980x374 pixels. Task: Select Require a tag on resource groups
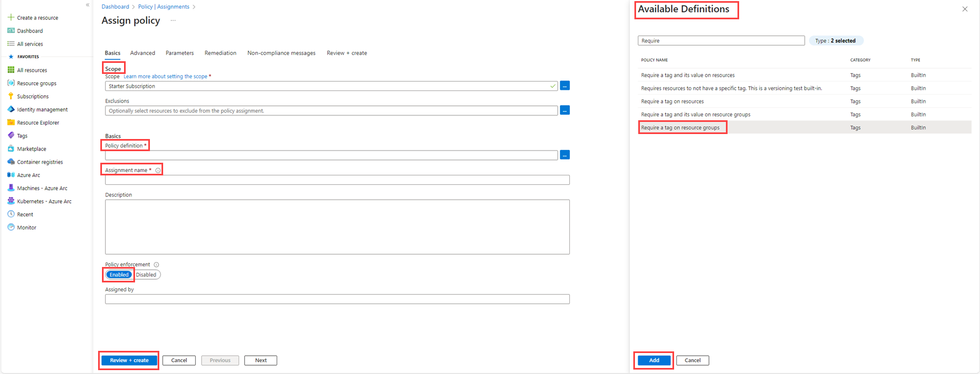(680, 128)
